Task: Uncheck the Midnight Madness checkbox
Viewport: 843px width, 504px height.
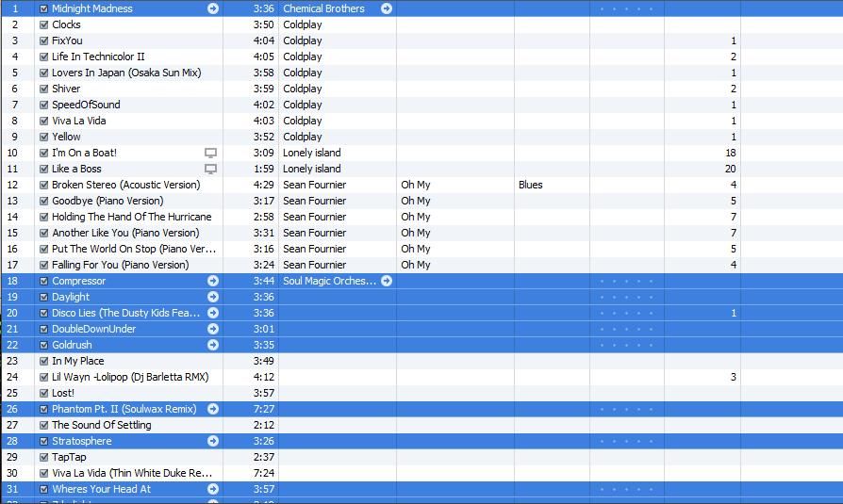Action: pyautogui.click(x=44, y=9)
